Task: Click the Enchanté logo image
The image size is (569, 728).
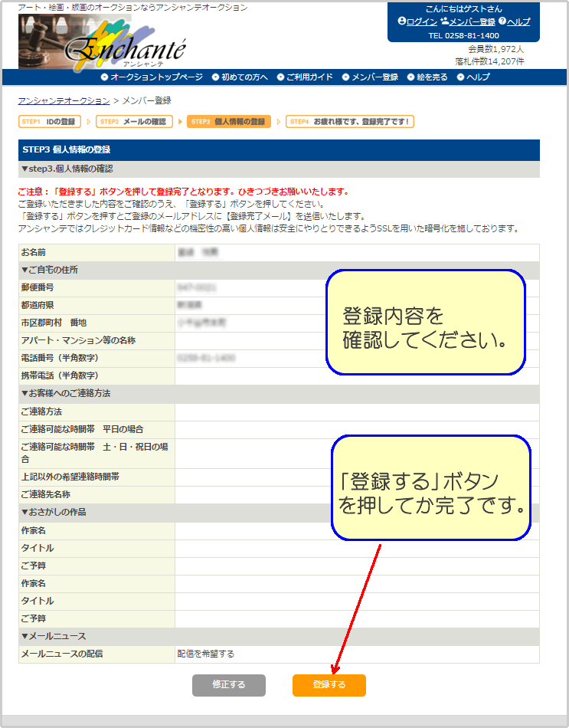Action: (102, 42)
